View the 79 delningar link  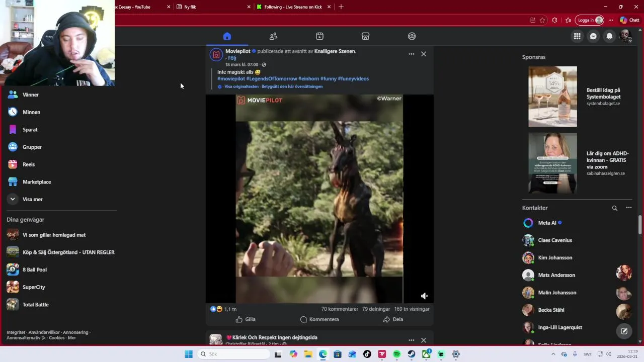(x=376, y=309)
